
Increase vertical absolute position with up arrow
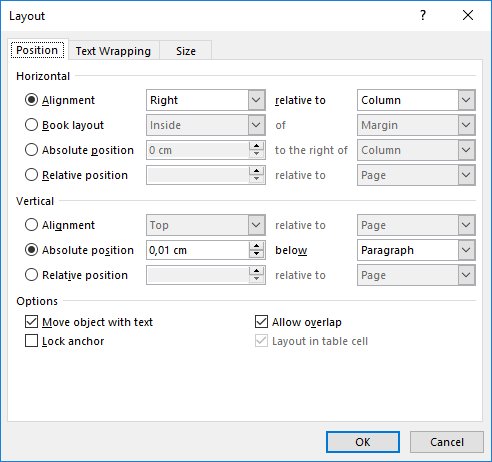click(256, 246)
